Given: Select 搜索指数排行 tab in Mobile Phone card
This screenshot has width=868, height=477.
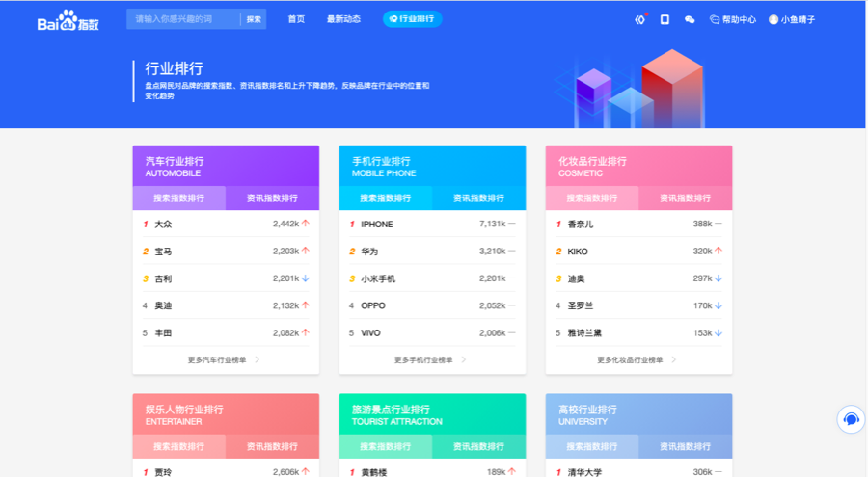Looking at the screenshot, I should point(385,199).
